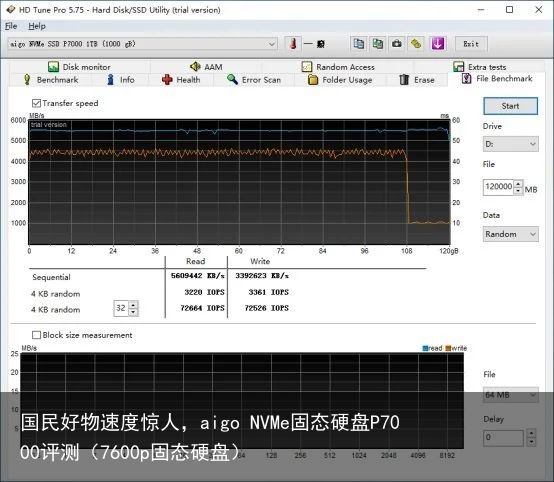Viewport: 554px width, 482px height.
Task: Click 4 KB random write 3361 IOPS
Action: (268, 292)
